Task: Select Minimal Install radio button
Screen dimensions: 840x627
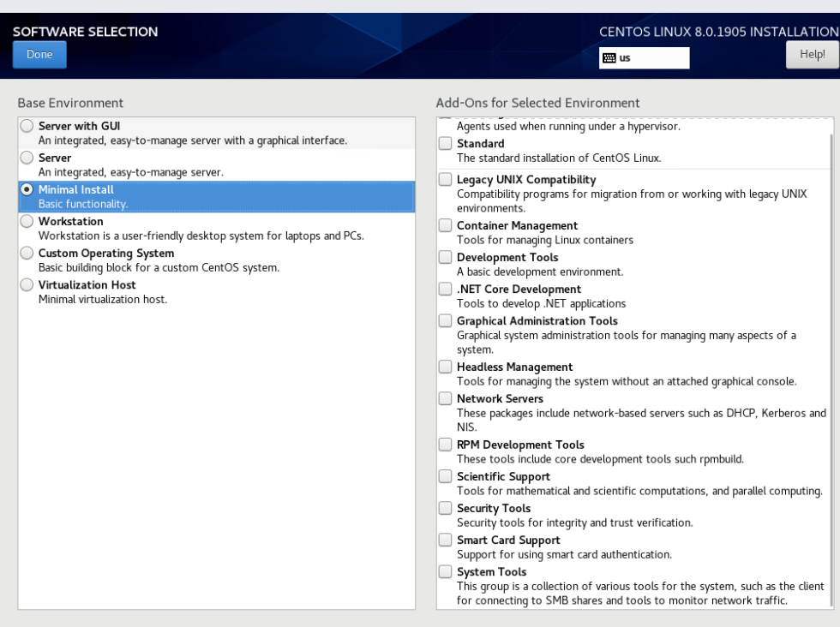Action: pyautogui.click(x=27, y=189)
